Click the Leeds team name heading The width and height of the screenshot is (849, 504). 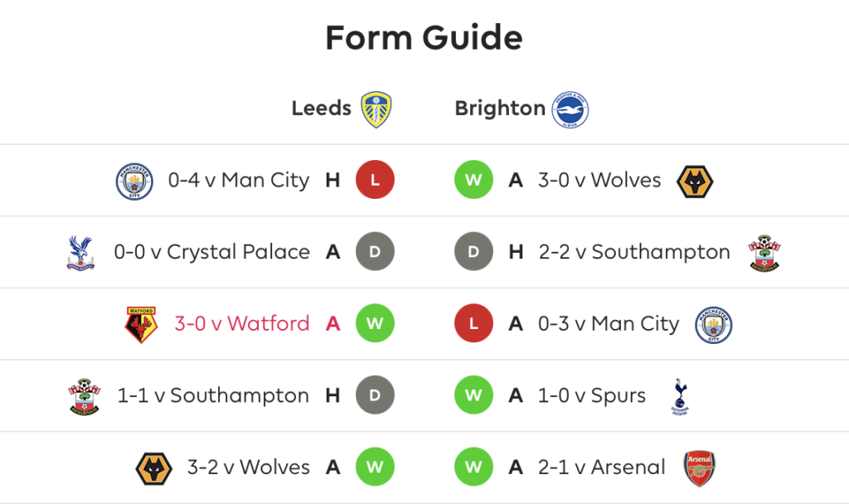coord(321,109)
